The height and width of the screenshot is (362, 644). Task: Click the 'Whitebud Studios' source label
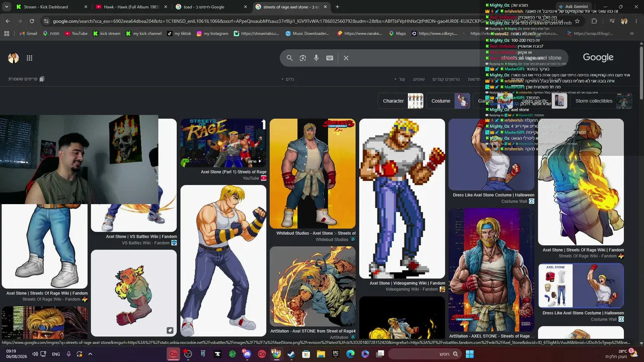tap(332, 239)
